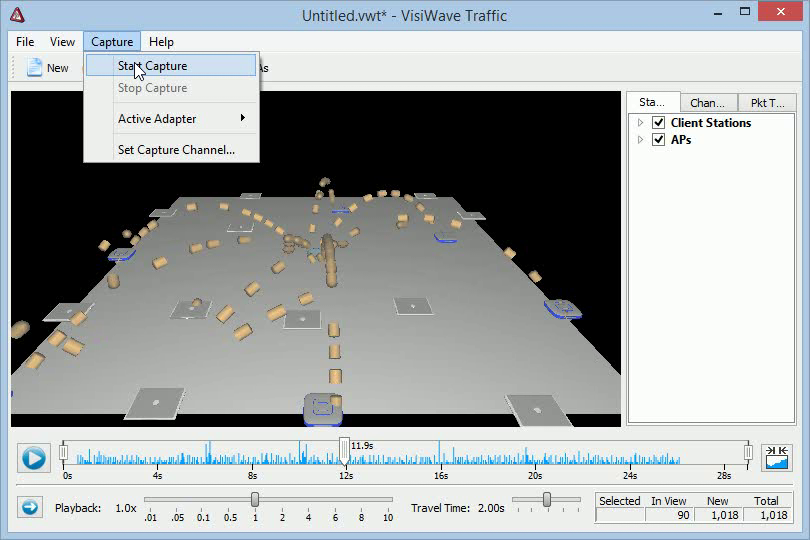Start playback with the large play button

tap(34, 458)
